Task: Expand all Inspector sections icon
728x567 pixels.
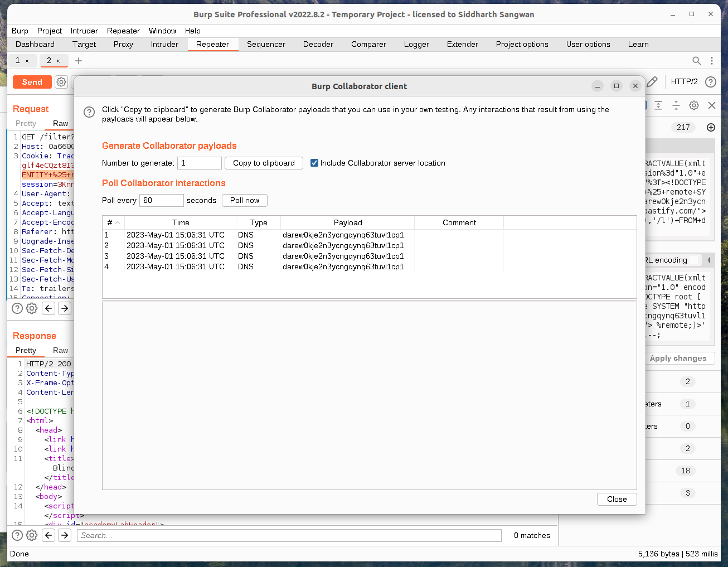Action: coord(658,105)
